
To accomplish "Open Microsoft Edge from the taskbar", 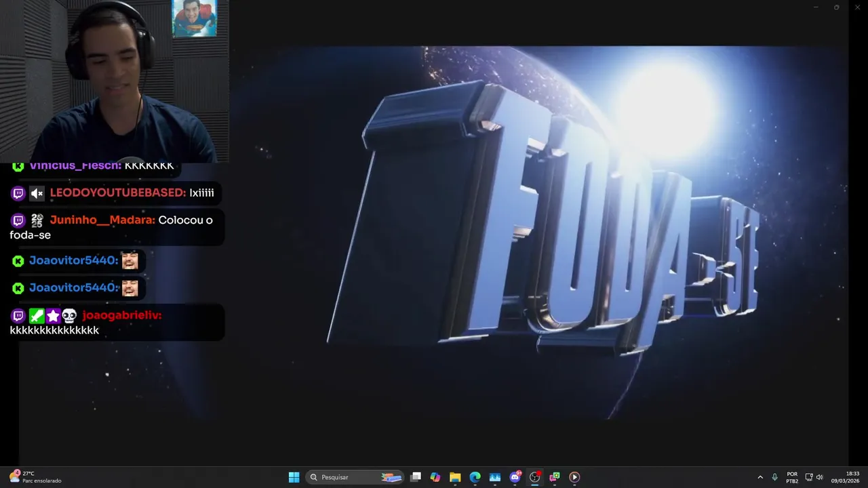I will 475,477.
